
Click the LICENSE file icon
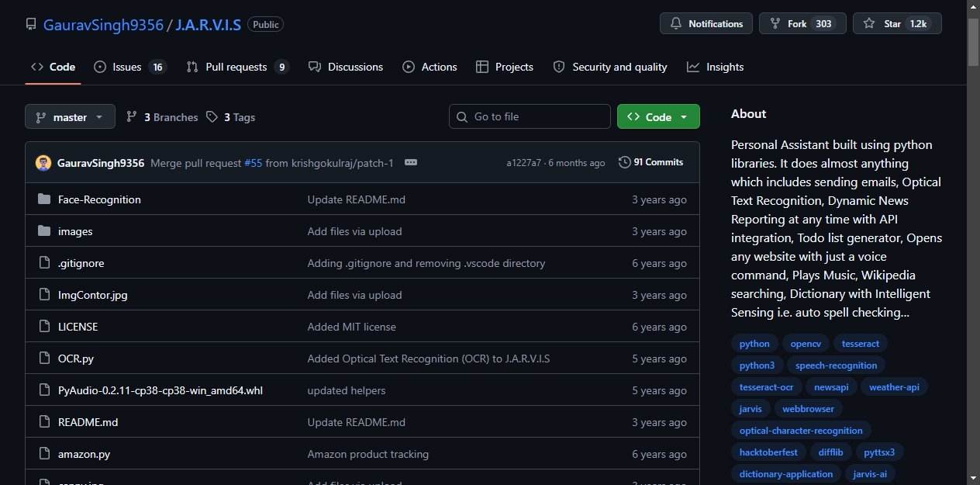(44, 327)
